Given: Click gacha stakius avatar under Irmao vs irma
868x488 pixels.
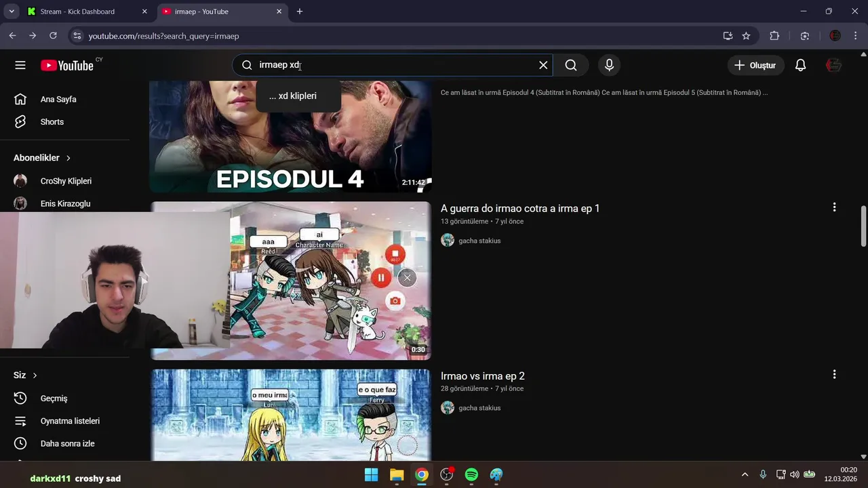Looking at the screenshot, I should coord(448,408).
